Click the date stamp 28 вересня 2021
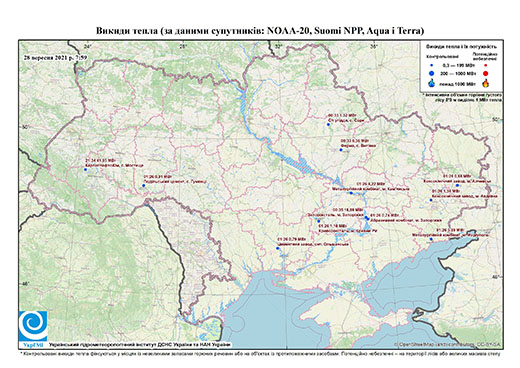520x368 pixels. coord(55,57)
